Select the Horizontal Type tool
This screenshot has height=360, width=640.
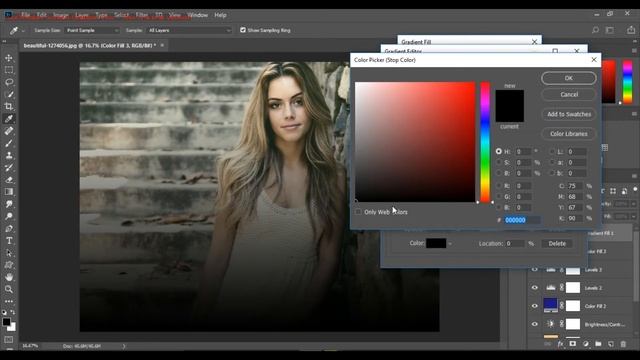pyautogui.click(x=9, y=241)
